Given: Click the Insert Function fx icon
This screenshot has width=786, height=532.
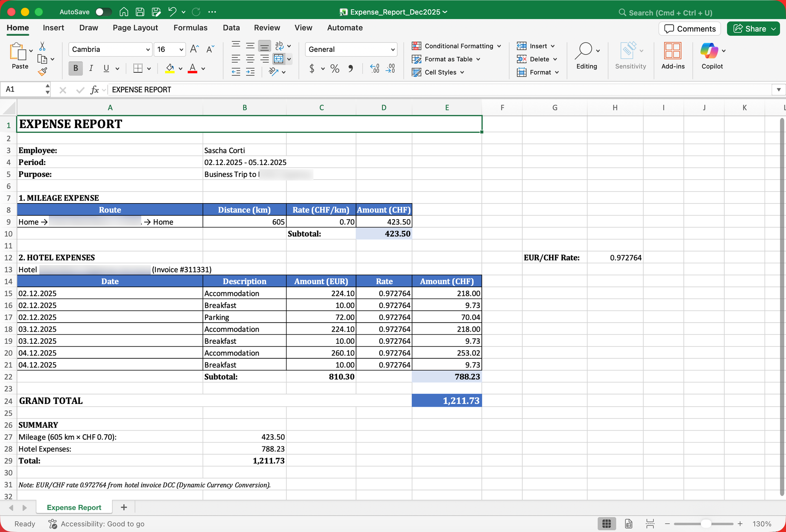Looking at the screenshot, I should [94, 90].
